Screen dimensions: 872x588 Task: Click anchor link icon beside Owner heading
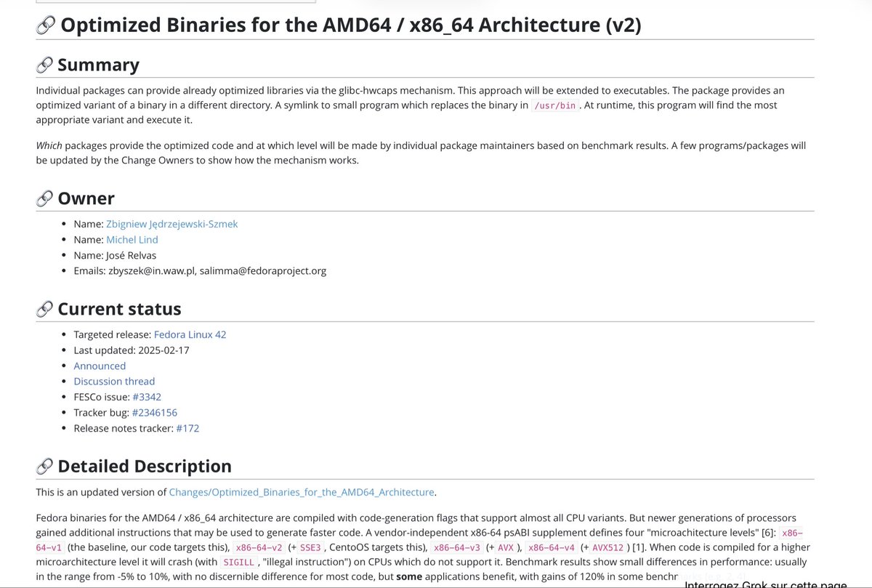[x=44, y=198]
